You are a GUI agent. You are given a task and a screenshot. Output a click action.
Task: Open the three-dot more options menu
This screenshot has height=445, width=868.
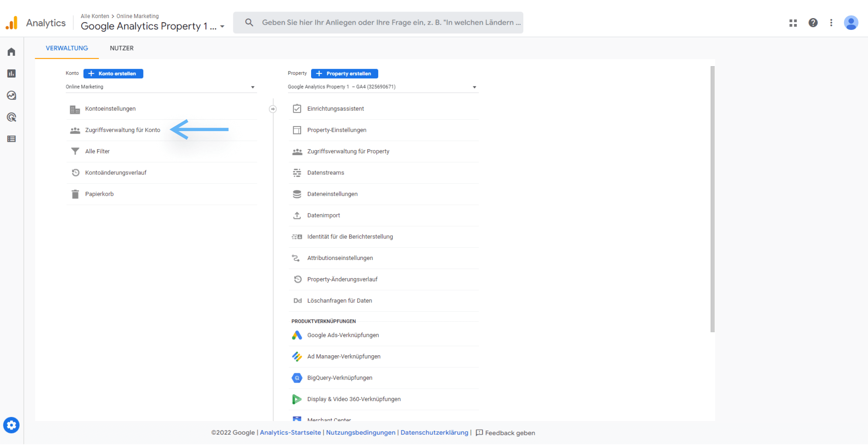831,23
